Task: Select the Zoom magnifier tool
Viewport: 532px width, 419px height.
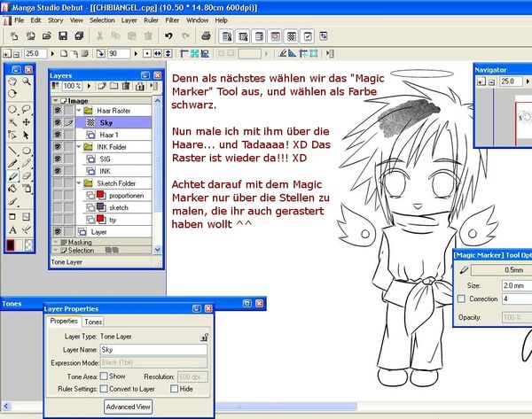Action: pos(27,81)
